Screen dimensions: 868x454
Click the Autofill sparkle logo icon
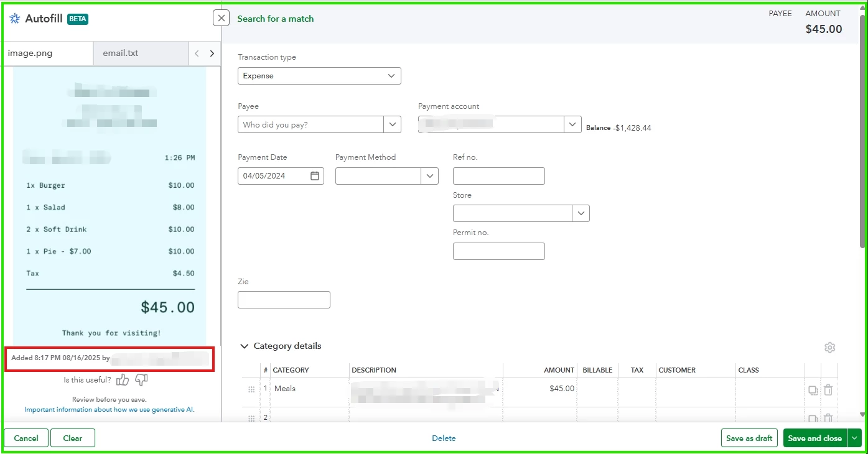(x=14, y=19)
